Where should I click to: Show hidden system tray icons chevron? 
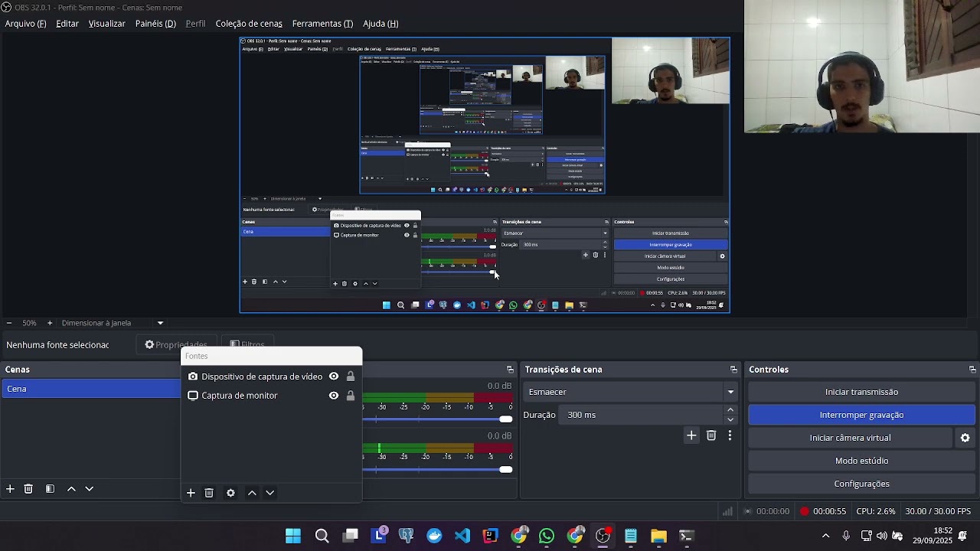point(825,536)
